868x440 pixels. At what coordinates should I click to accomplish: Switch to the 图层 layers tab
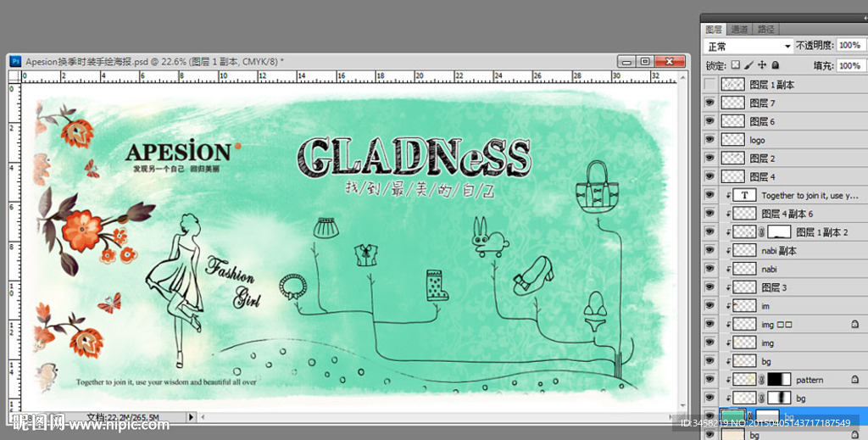pos(714,30)
